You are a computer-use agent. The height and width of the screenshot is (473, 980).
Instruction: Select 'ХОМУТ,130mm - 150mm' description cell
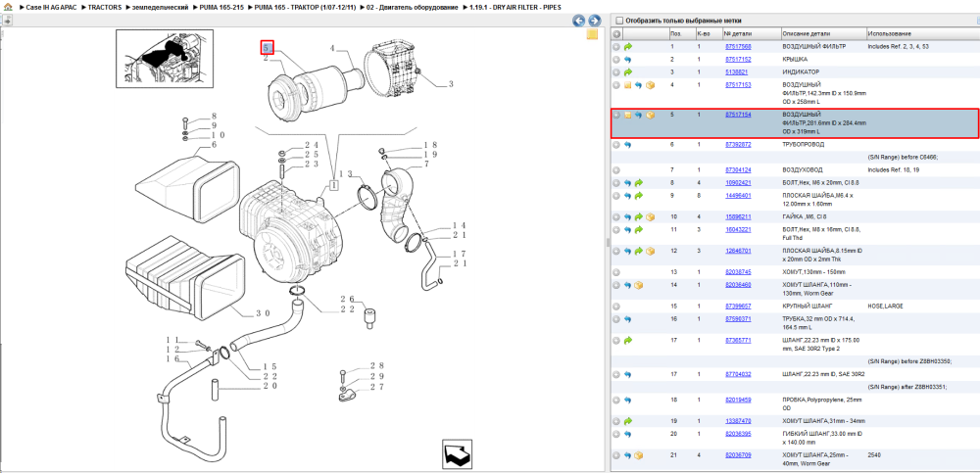coord(813,272)
